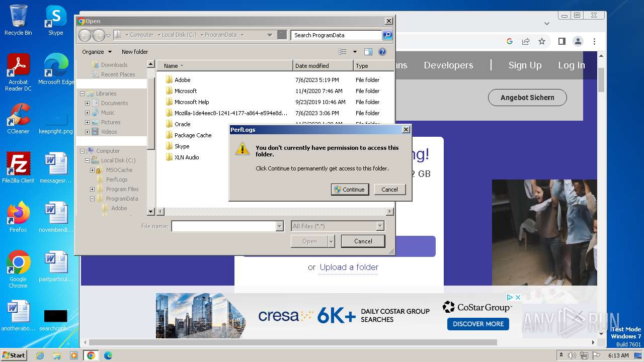
Task: Open Windows Explorer from the taskbar
Action: point(57,355)
